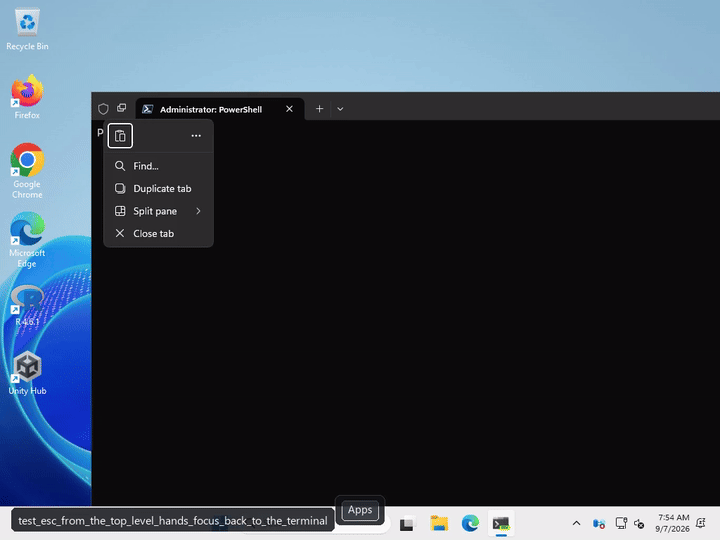This screenshot has width=720, height=540.
Task: Expand the Split pane submenu arrow
Action: (x=198, y=211)
